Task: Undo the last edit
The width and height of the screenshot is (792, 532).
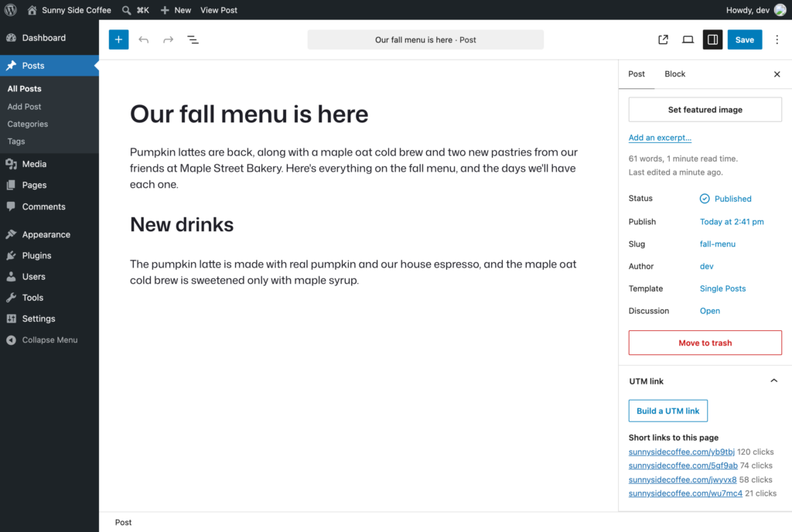Action: (143, 40)
